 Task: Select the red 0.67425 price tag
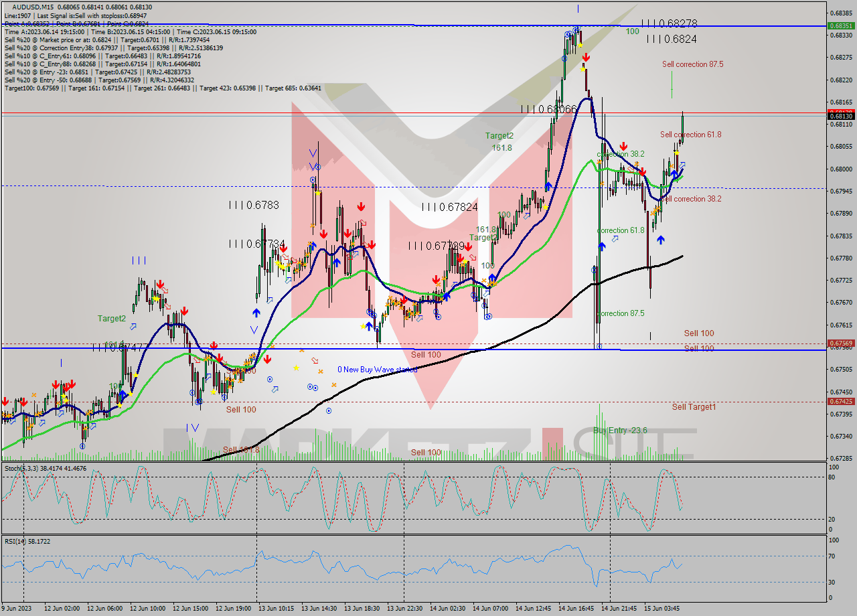click(x=841, y=401)
